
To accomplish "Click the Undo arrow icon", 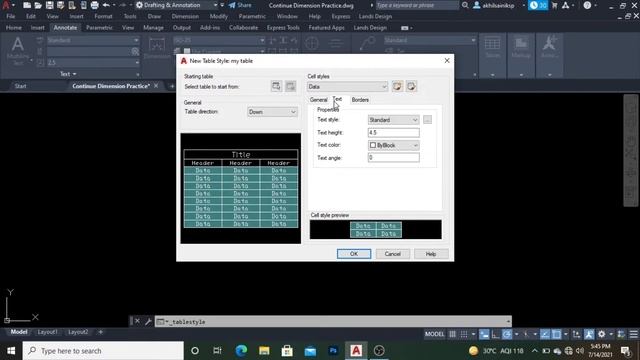I will (x=106, y=5).
